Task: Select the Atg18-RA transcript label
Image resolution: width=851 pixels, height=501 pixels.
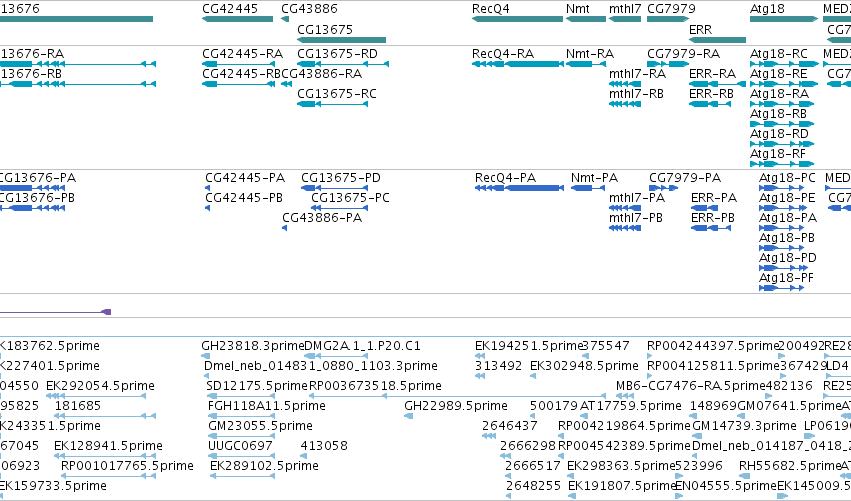Action: pyautogui.click(x=779, y=94)
